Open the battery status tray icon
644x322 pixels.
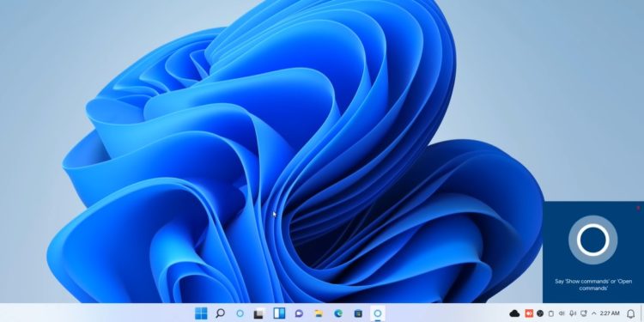pyautogui.click(x=551, y=313)
